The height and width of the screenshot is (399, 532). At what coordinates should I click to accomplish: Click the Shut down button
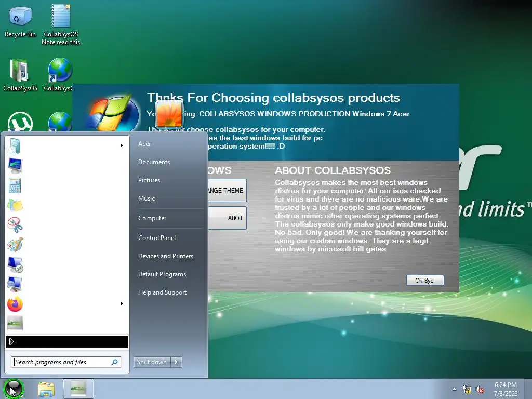(152, 362)
